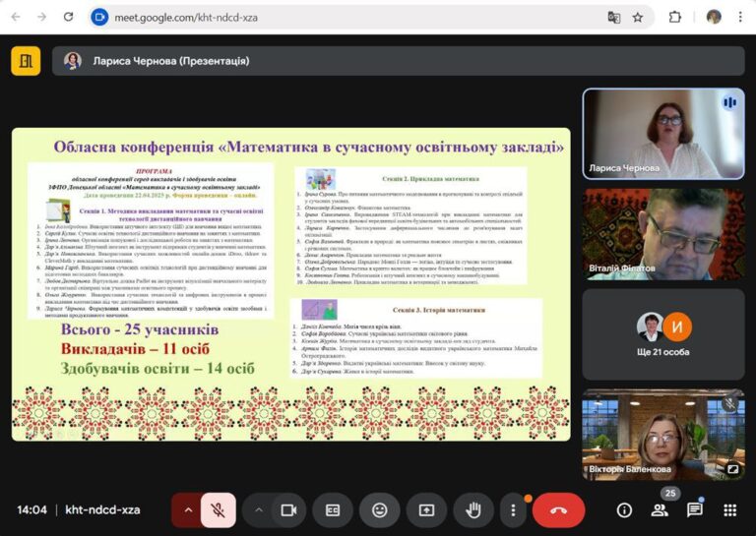Click the presentation slide title Обласна конференція
The width and height of the screenshot is (756, 536).
click(x=308, y=147)
